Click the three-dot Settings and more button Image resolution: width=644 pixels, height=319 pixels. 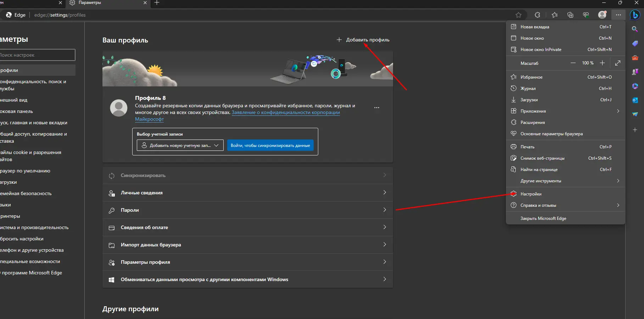pyautogui.click(x=618, y=15)
